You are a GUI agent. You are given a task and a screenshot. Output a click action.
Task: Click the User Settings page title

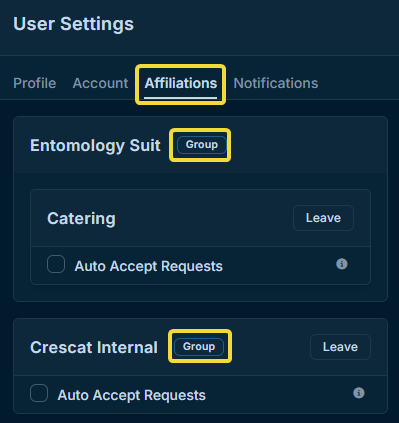[73, 24]
